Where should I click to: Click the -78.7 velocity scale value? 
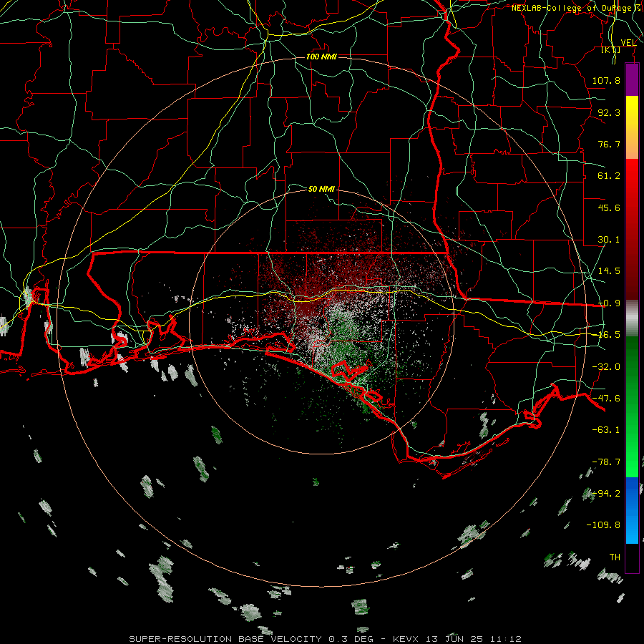click(x=606, y=462)
